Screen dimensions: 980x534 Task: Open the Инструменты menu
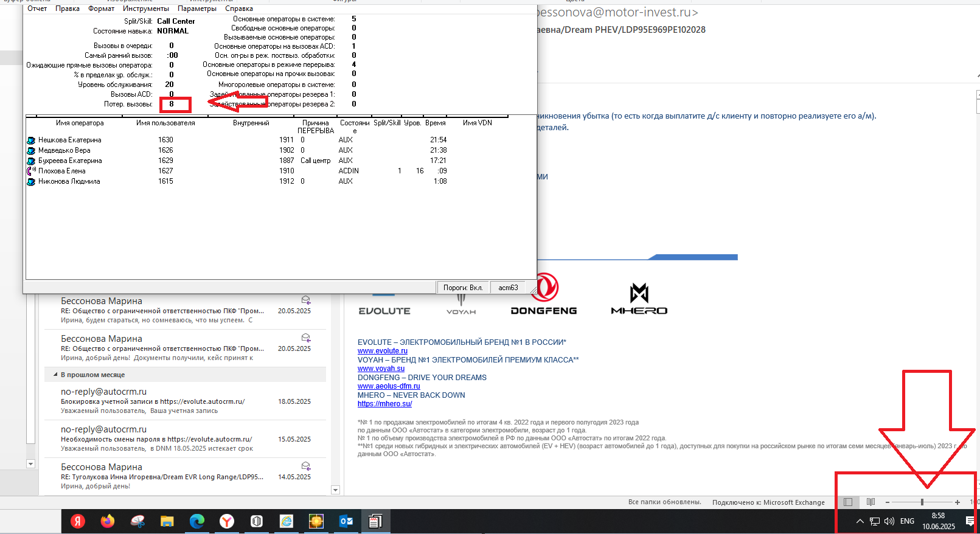point(146,9)
